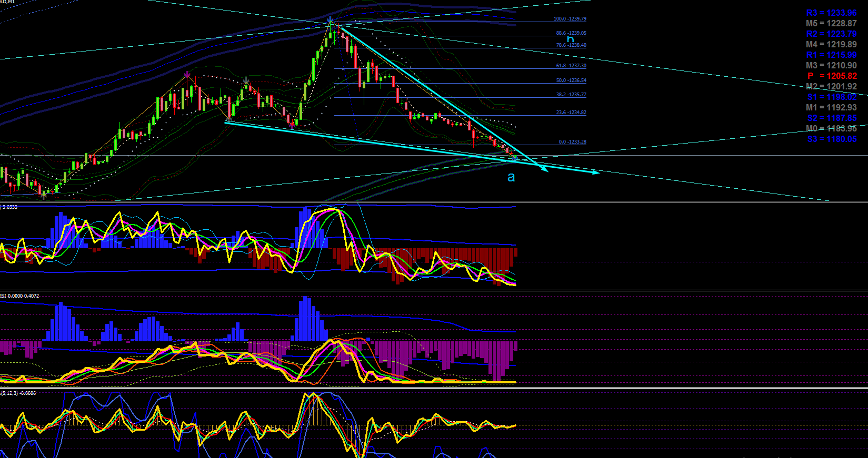Click the arrowhead of the steep cyan trendline
868x458 pixels.
click(543, 168)
